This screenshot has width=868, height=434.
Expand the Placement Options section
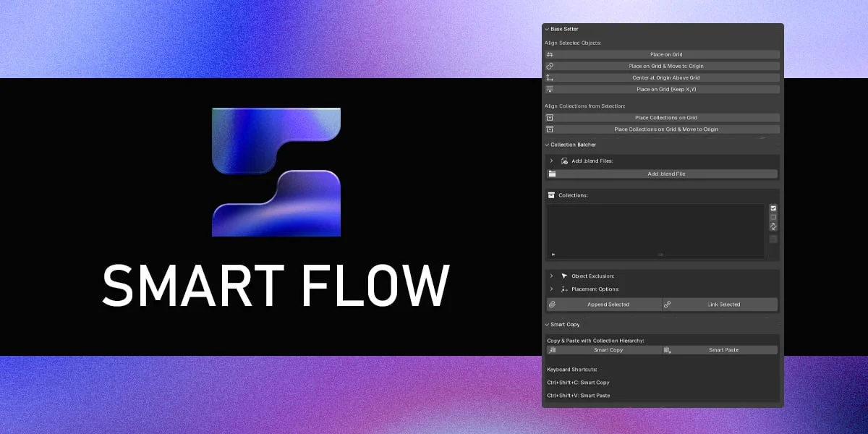(x=551, y=289)
